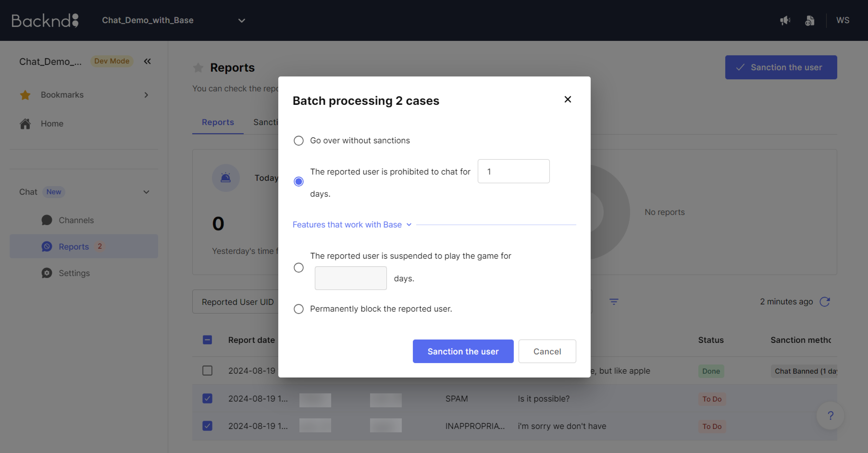Open Reports in the sidebar

point(84,246)
